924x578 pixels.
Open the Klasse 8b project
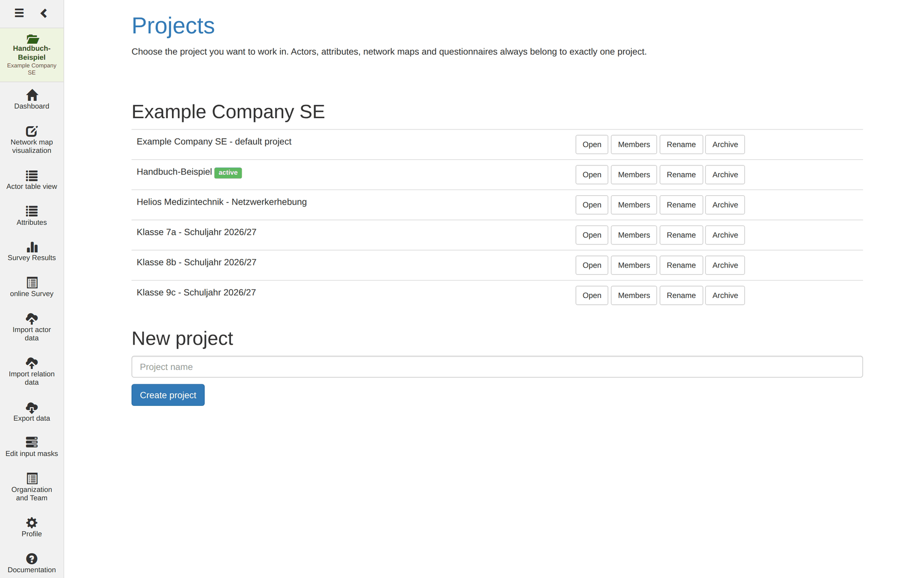point(592,265)
